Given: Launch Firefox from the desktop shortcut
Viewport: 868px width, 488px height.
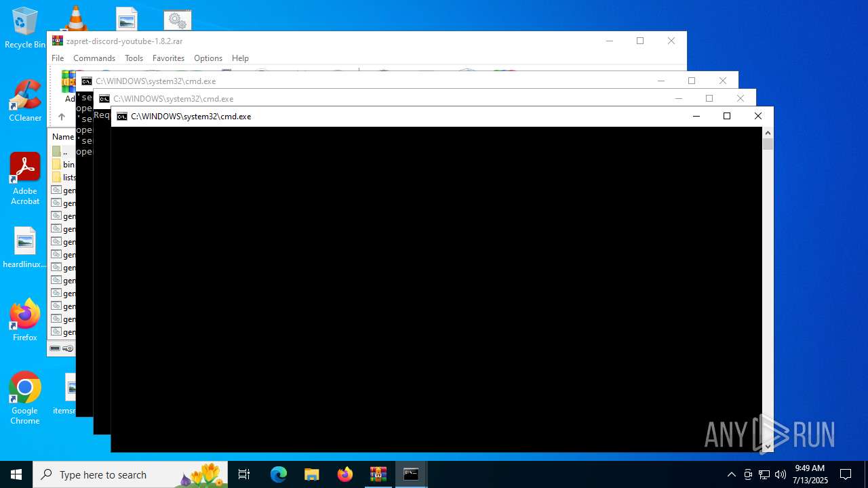Looking at the screenshot, I should click(x=25, y=320).
